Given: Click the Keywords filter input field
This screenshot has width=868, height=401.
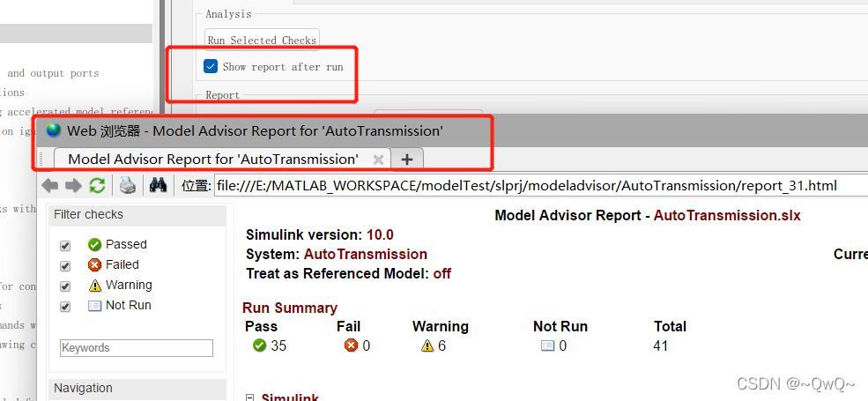Looking at the screenshot, I should [x=137, y=348].
